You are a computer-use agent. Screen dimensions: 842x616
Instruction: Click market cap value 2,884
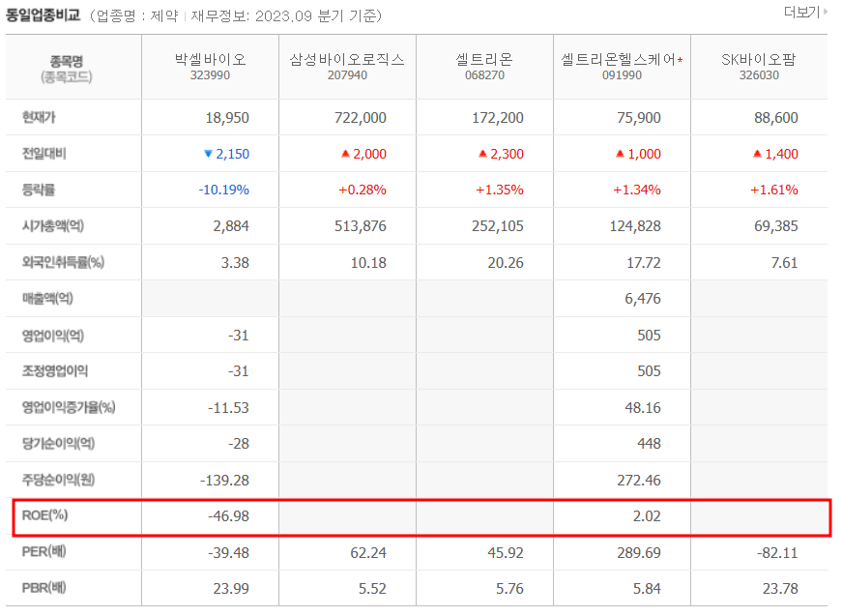click(231, 226)
